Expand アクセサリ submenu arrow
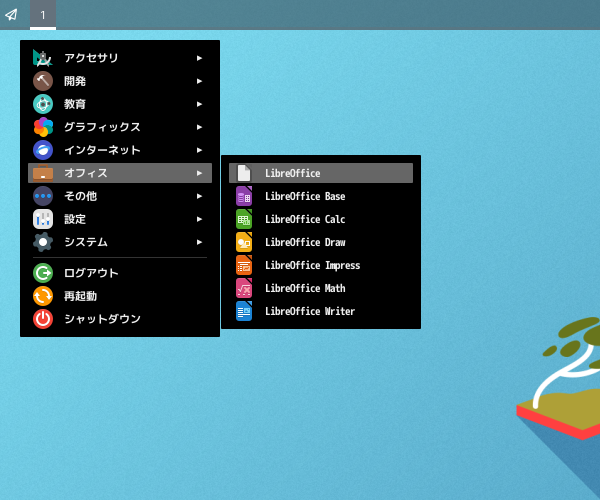600x500 pixels. pyautogui.click(x=199, y=58)
